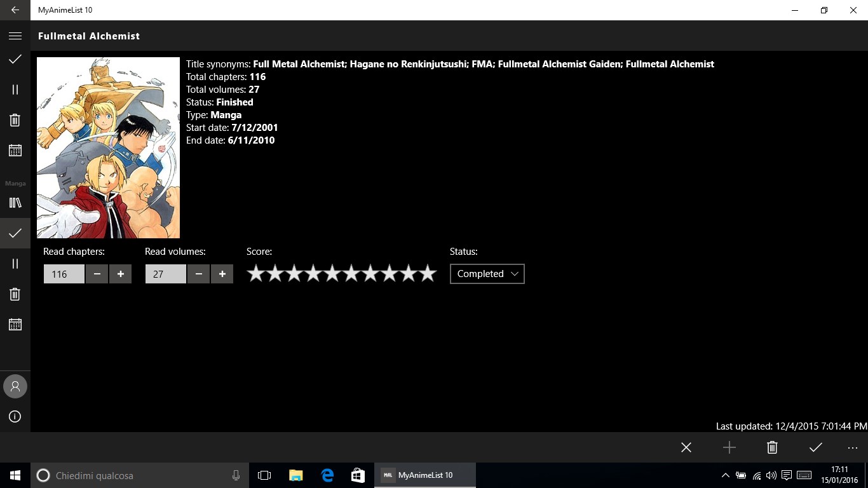This screenshot has width=868, height=488.
Task: Increase read volumes with plus button
Action: click(x=222, y=274)
